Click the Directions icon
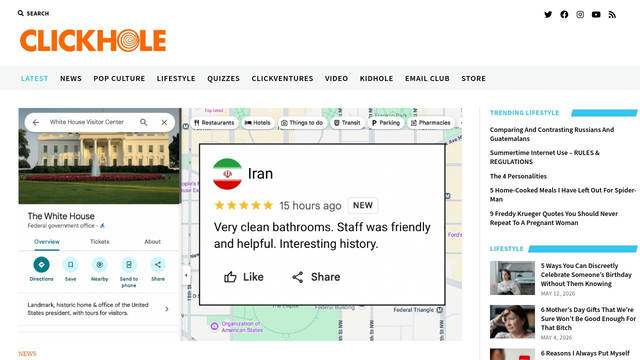This screenshot has width=640, height=360. 41,265
